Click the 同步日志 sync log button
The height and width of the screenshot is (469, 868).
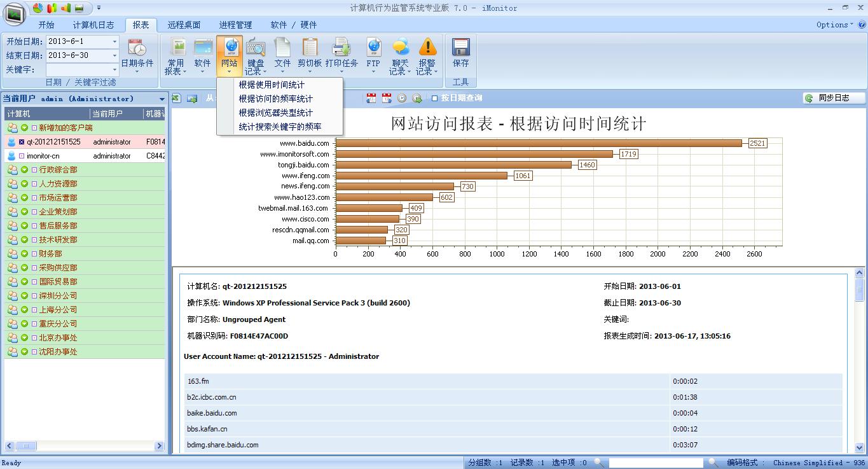834,98
